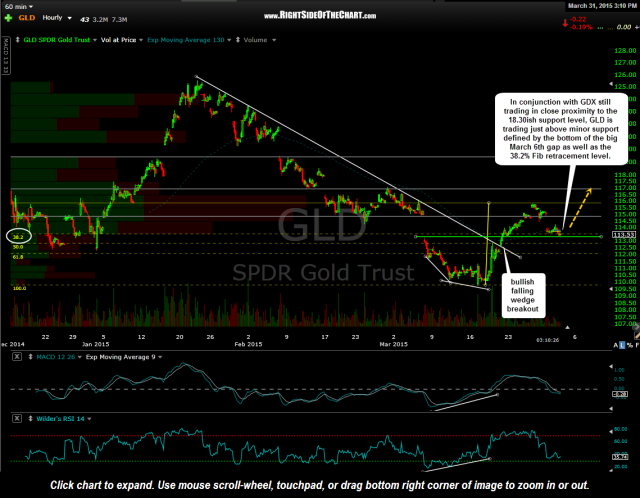Click the vertical MACD tab on left edge
The height and width of the screenshot is (498, 640).
[6, 55]
